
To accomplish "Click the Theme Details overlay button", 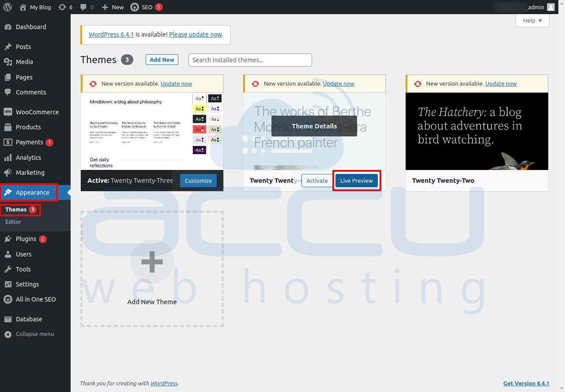I will click(x=314, y=126).
